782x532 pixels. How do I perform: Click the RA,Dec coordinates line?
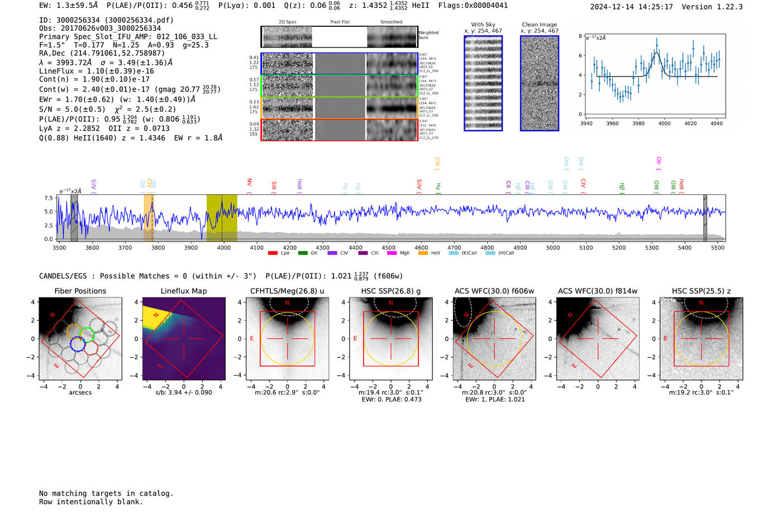tap(102, 53)
